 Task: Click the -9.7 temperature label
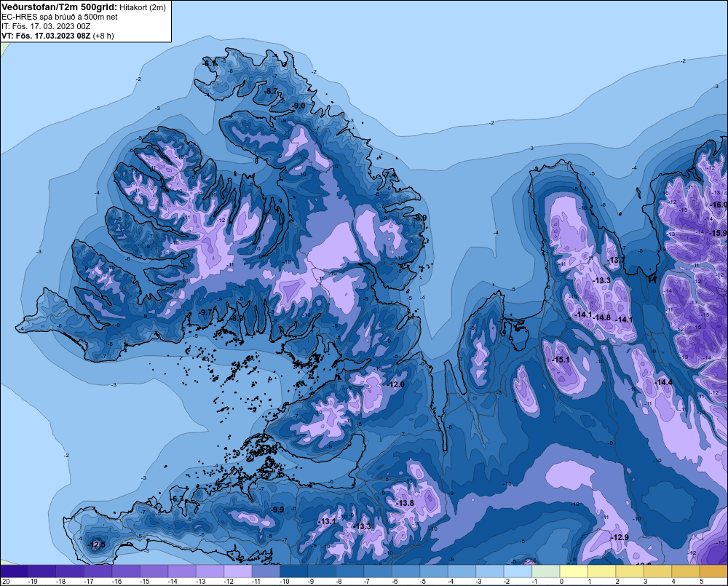205,312
